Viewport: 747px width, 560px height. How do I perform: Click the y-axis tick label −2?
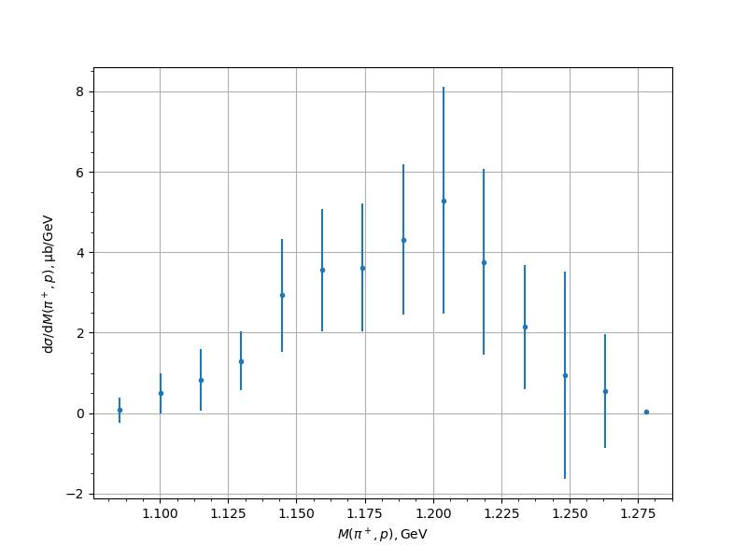tap(77, 494)
